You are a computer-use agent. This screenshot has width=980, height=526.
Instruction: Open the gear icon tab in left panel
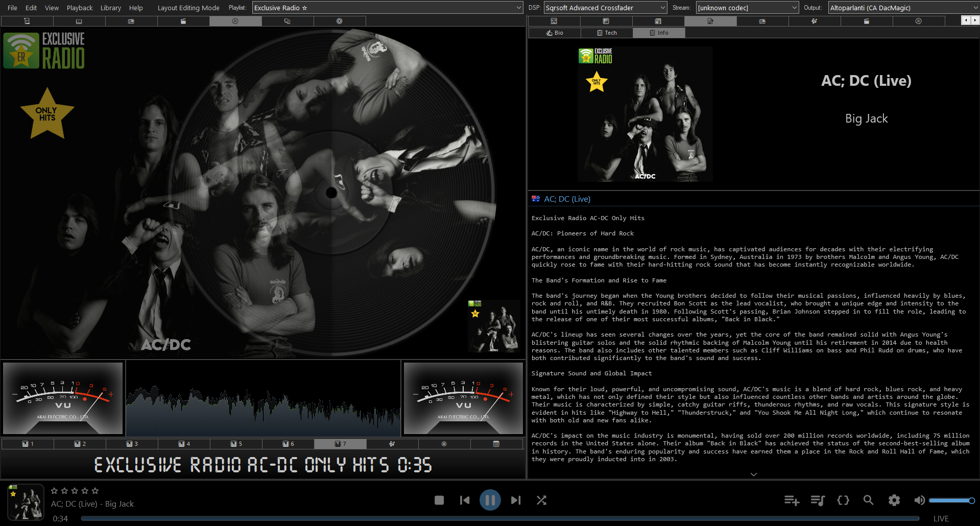340,21
